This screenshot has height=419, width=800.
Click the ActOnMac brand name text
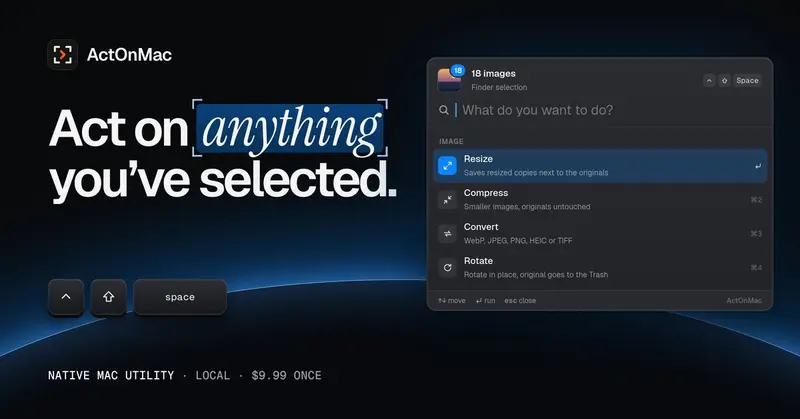(x=129, y=55)
